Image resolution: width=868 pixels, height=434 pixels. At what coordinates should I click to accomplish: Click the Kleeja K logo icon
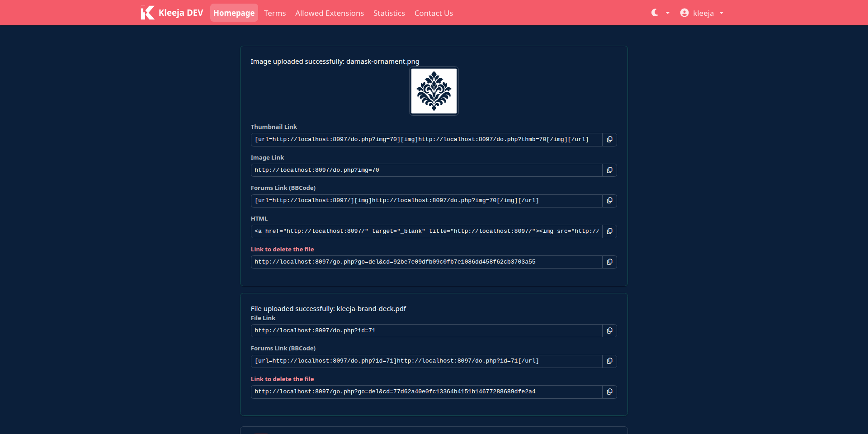coord(147,13)
